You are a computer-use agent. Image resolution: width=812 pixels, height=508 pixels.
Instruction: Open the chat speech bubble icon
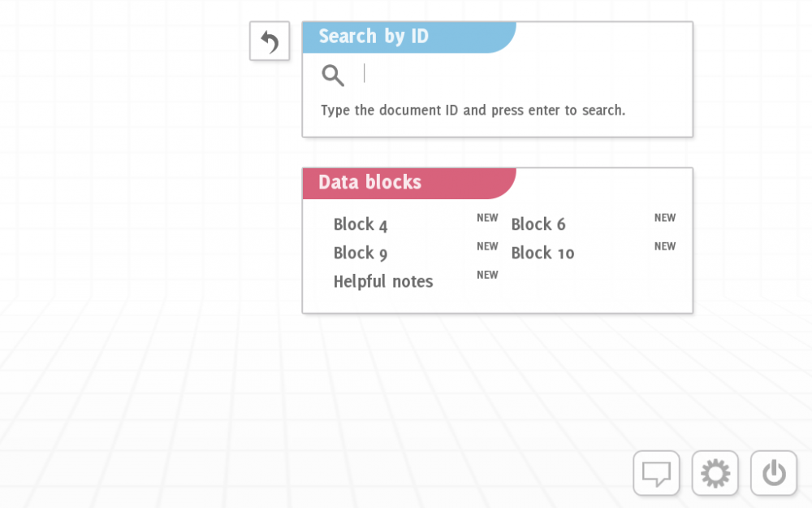coord(656,473)
